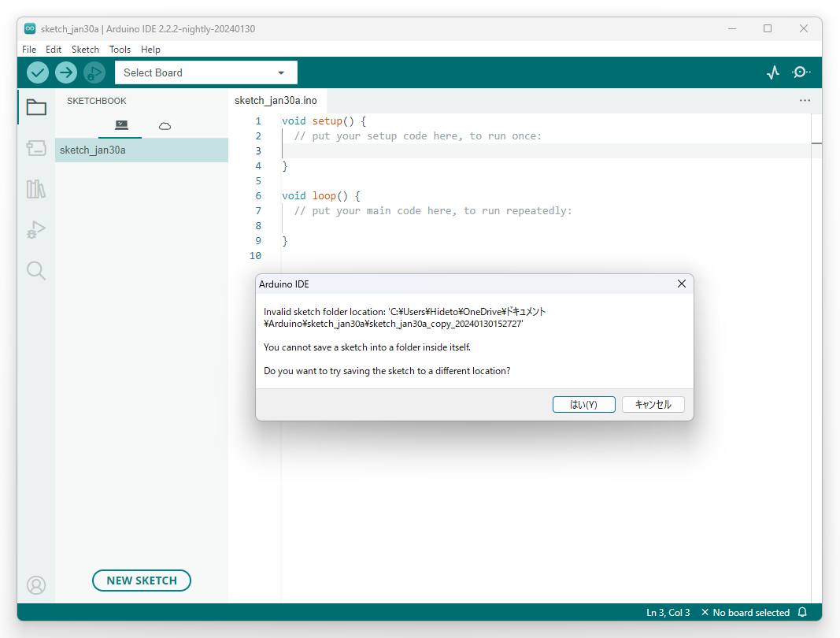
Task: Switch to the local sketchbook view
Action: (120, 124)
